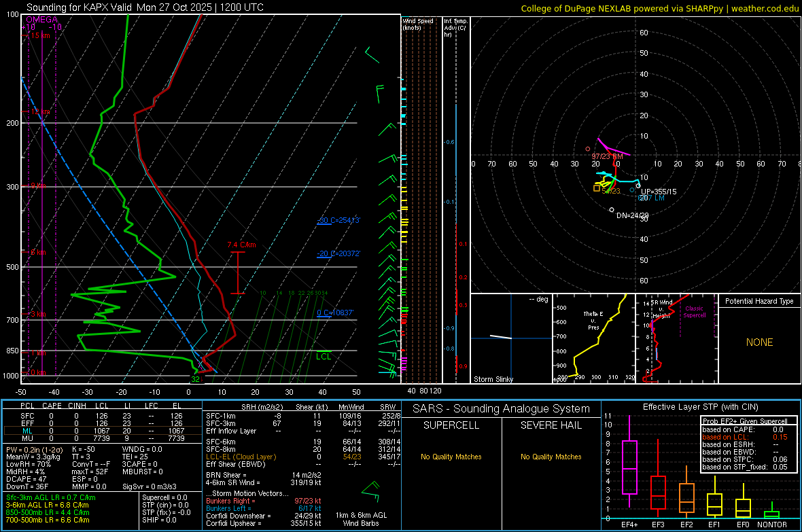Select the SFC parcel row

[x=101, y=416]
